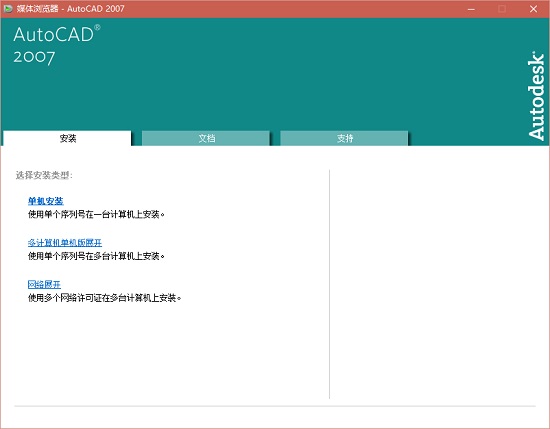Choose the 网络展开 deployment link
Image resolution: width=550 pixels, height=429 pixels.
coord(44,284)
